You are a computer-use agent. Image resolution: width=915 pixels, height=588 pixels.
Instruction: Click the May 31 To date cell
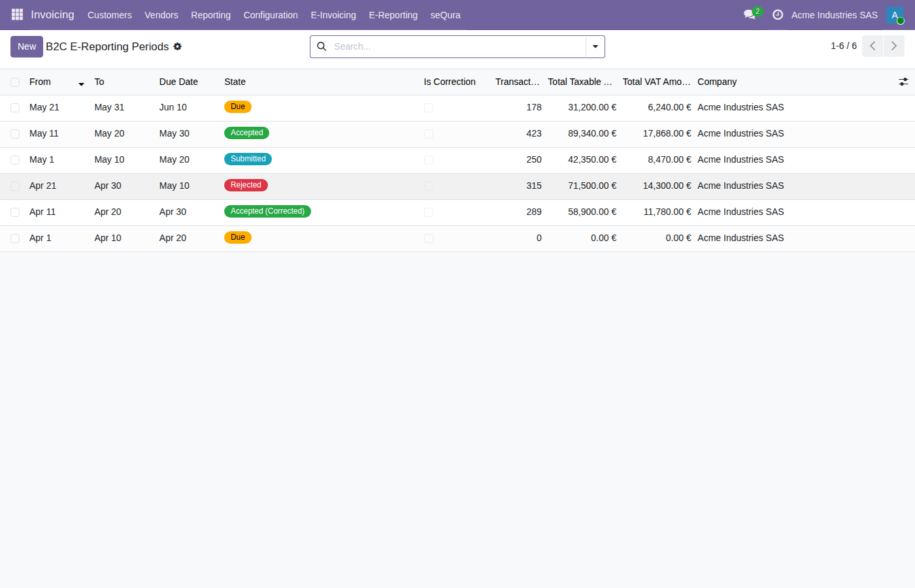109,107
